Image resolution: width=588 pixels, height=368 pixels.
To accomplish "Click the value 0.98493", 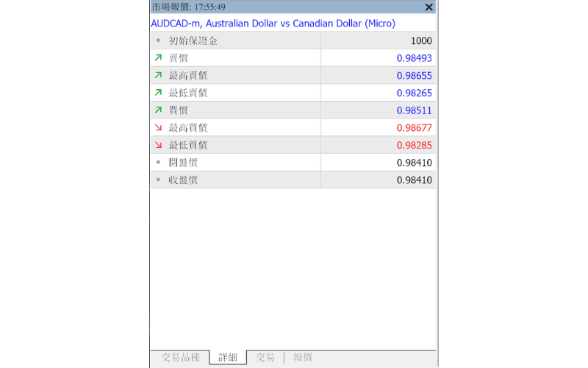I will point(415,58).
